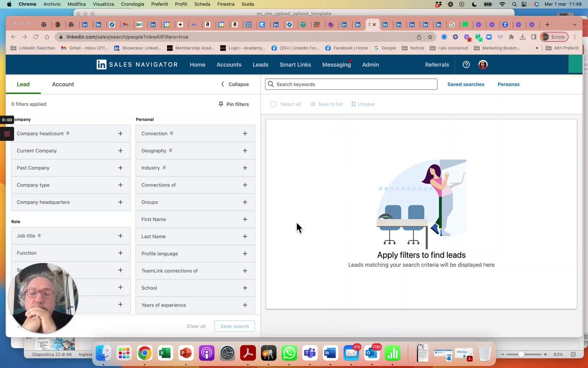Bookmark this page with the star icon
The image size is (588, 368).
click(x=430, y=37)
